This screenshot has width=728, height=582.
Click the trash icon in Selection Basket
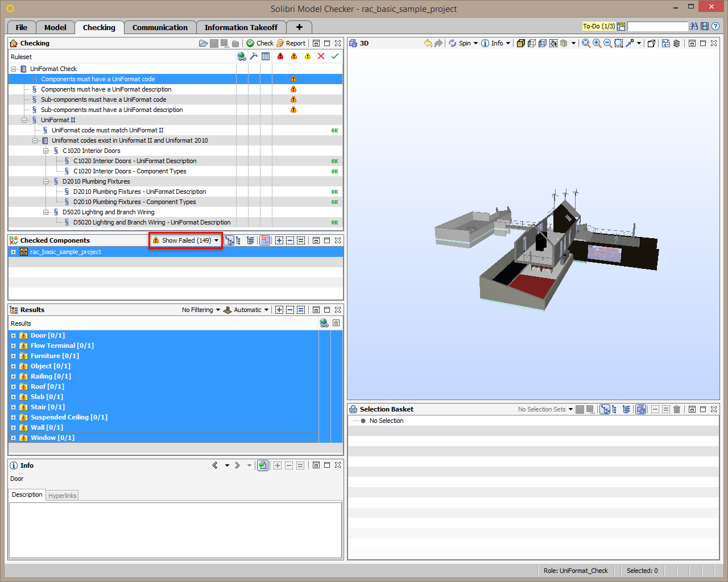(677, 409)
